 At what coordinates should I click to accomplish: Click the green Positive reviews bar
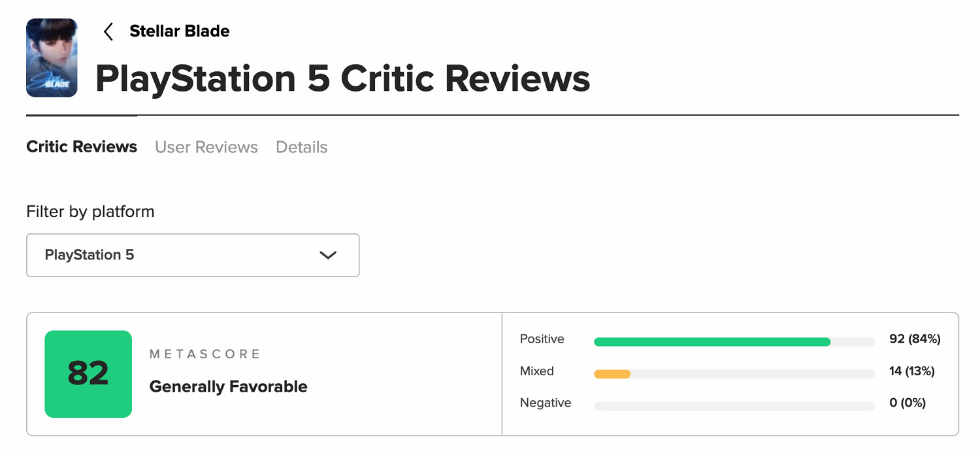(x=712, y=342)
